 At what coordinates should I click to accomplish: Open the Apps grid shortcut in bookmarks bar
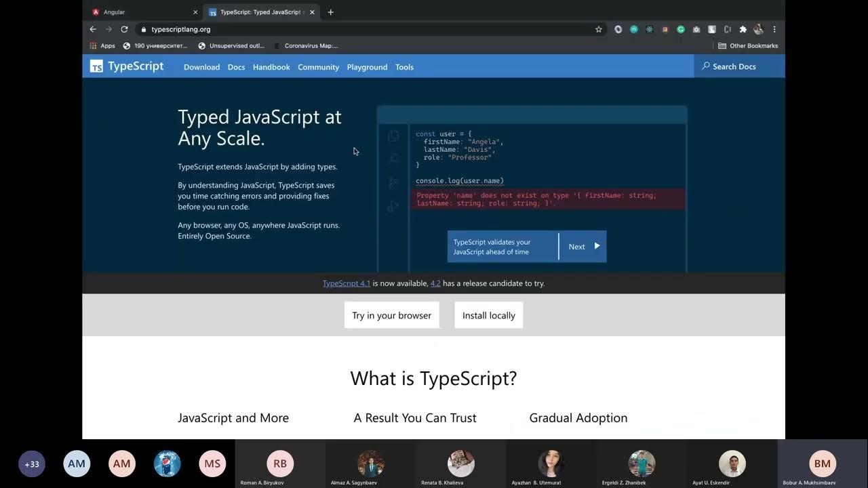102,46
